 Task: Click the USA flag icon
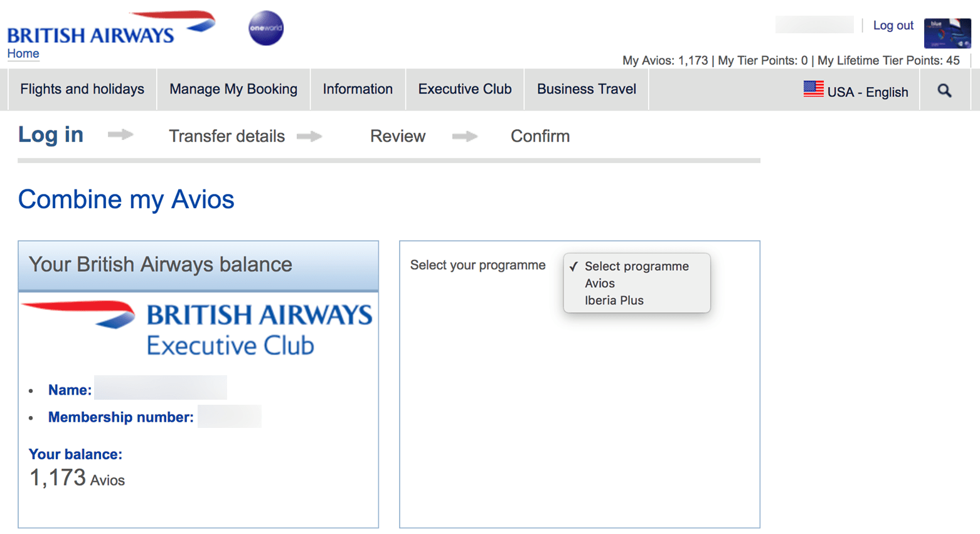(x=814, y=88)
